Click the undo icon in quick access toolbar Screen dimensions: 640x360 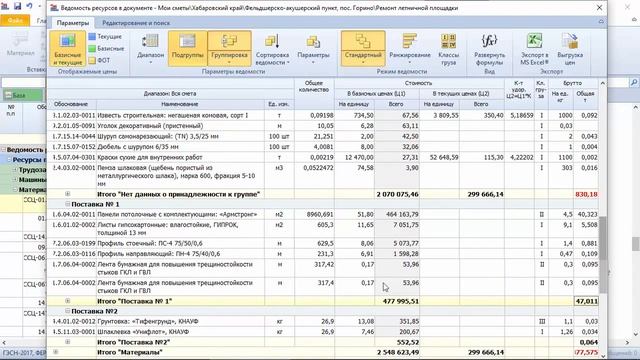coord(29,6)
